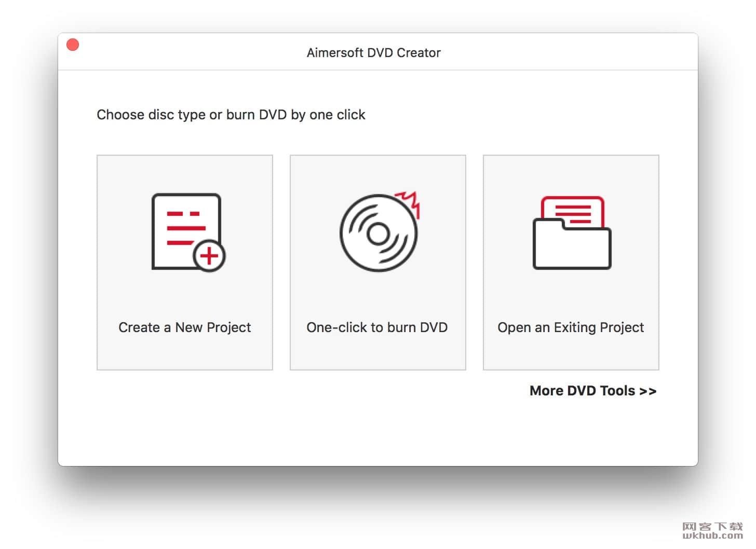Image resolution: width=756 pixels, height=549 pixels.
Task: Close the Aimersoft DVD Creator window
Action: click(x=73, y=45)
